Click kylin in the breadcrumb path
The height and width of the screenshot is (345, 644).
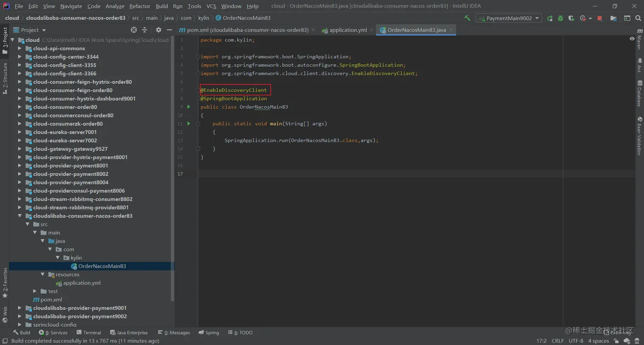pyautogui.click(x=204, y=18)
